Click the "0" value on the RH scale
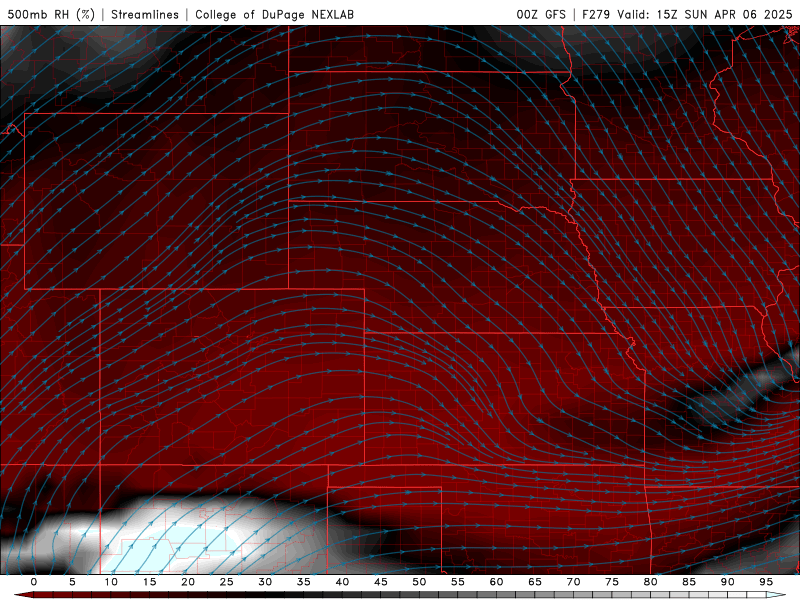This screenshot has width=800, height=600. 34,582
